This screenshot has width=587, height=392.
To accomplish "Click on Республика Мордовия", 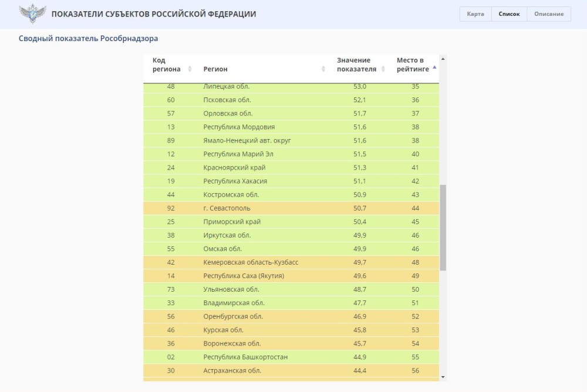I will [239, 127].
